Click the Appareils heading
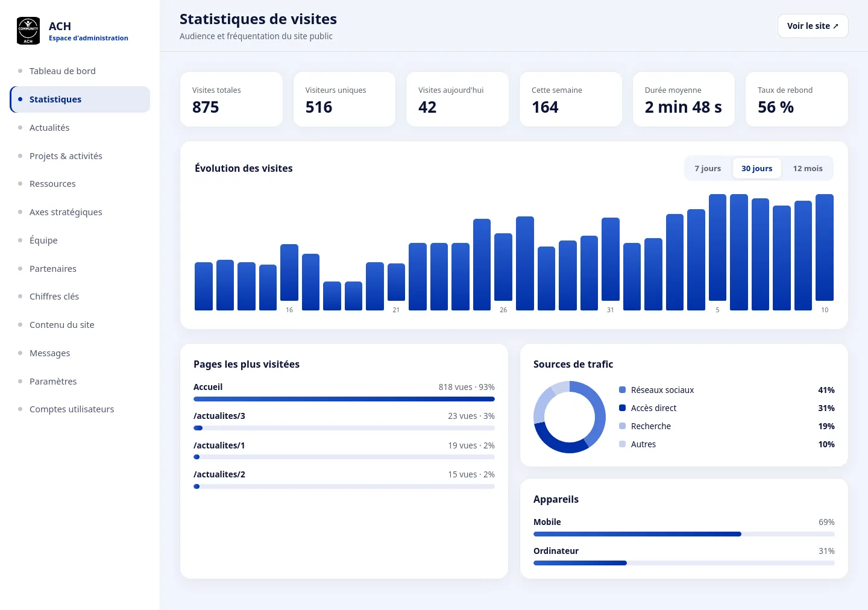868x610 pixels. point(556,499)
